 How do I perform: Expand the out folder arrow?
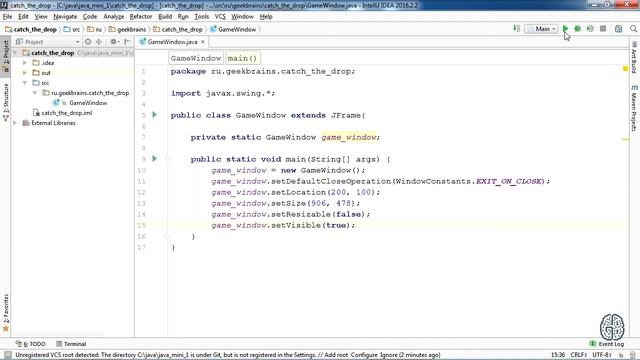tap(25, 73)
